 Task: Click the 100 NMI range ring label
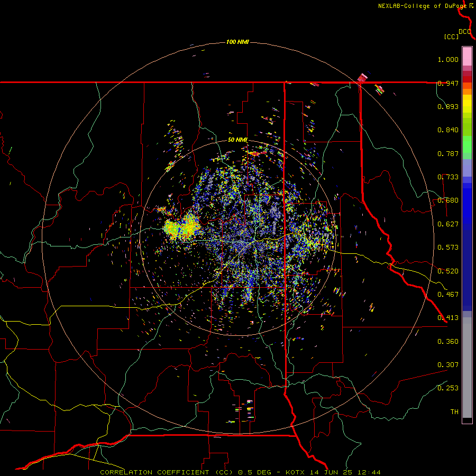(x=237, y=42)
